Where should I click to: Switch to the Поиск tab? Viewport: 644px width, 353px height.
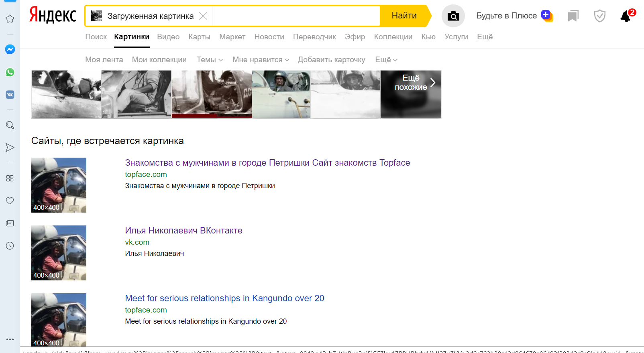(x=96, y=37)
